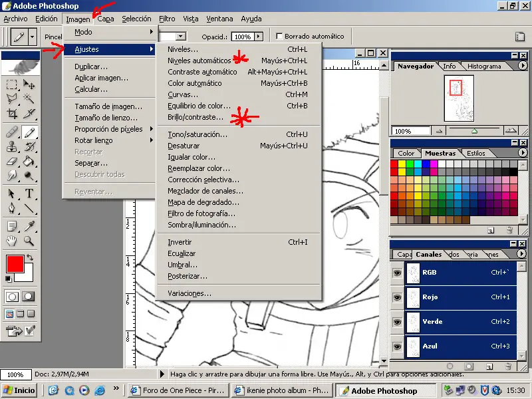The image size is (532, 399).
Task: Open the Muestras panel options menu
Action: click(x=523, y=153)
